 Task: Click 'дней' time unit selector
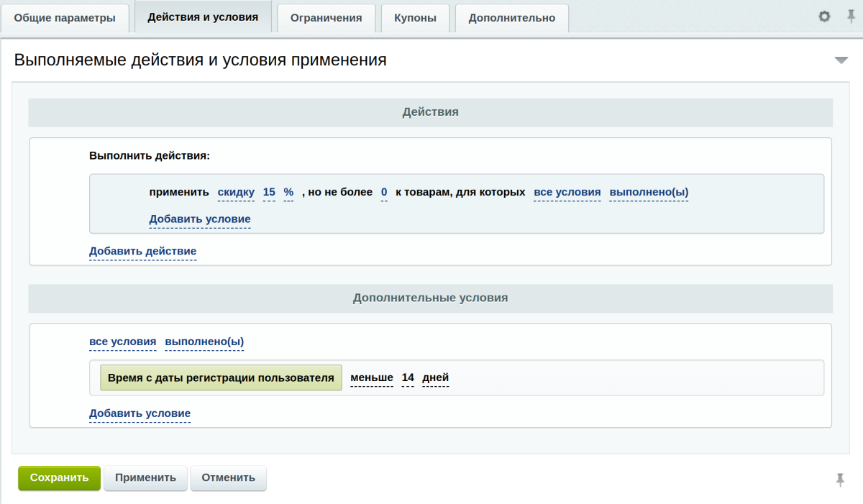tap(436, 377)
